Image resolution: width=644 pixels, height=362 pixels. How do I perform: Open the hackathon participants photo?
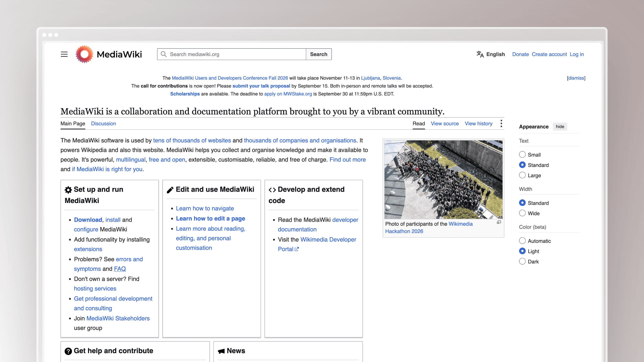coord(443,179)
